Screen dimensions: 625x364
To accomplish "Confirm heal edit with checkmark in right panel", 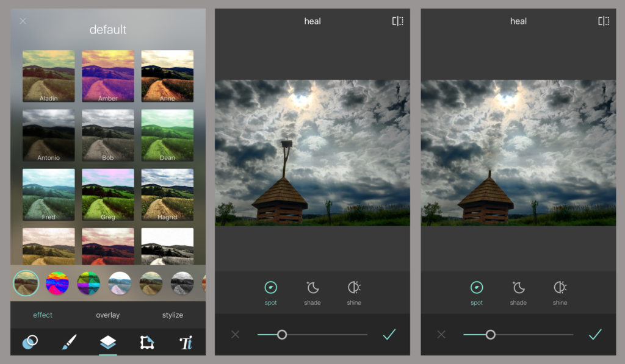I will click(x=595, y=334).
